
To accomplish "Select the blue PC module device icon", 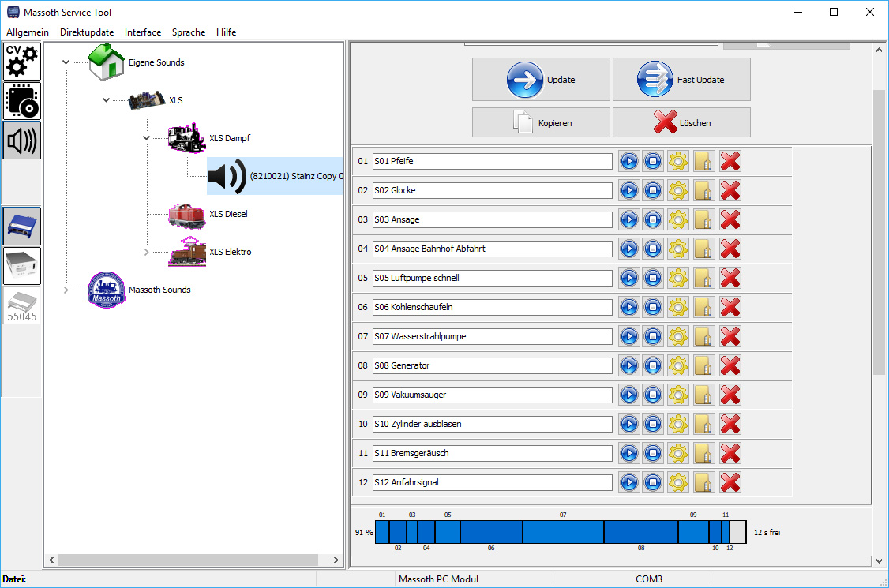I will click(22, 226).
